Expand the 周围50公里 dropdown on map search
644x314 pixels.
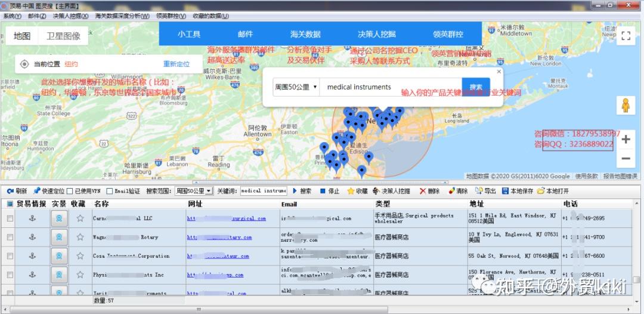pyautogui.click(x=296, y=87)
